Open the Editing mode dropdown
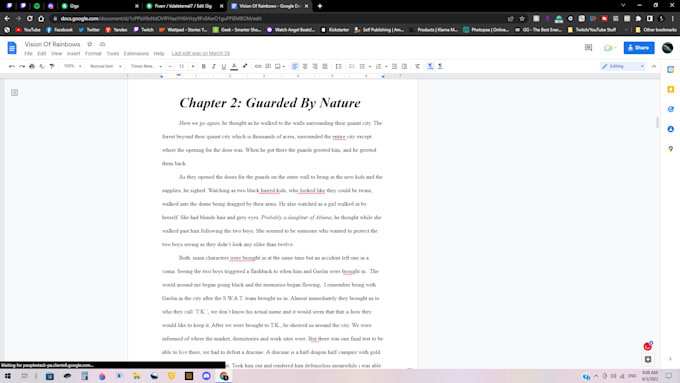 623,66
